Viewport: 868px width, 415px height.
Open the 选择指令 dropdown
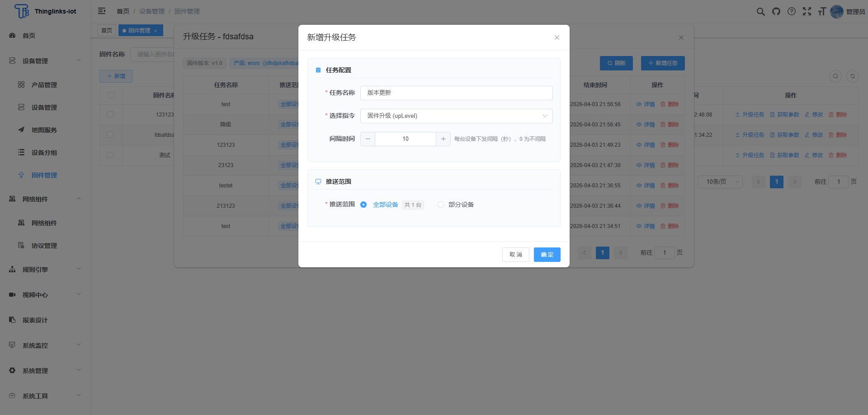click(x=456, y=116)
